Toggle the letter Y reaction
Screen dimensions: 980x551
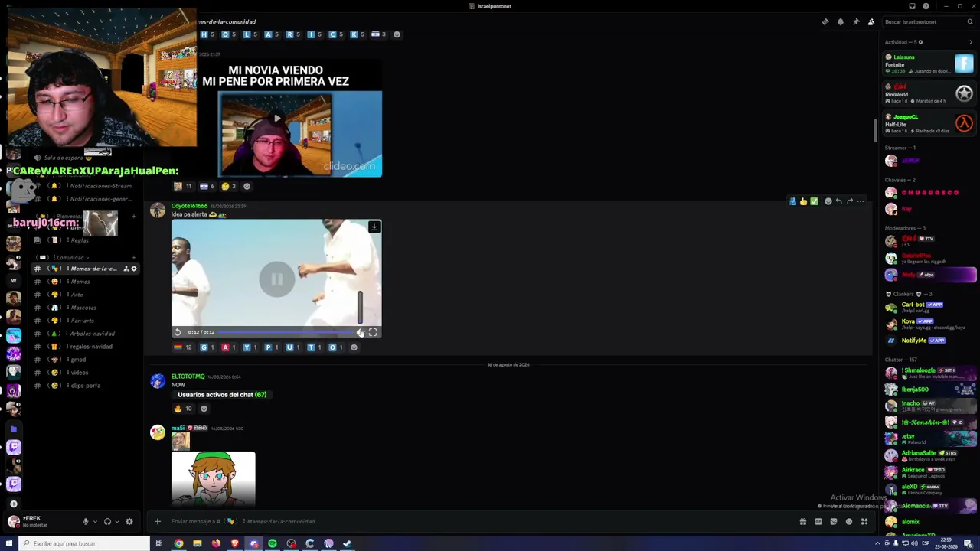[x=250, y=347]
